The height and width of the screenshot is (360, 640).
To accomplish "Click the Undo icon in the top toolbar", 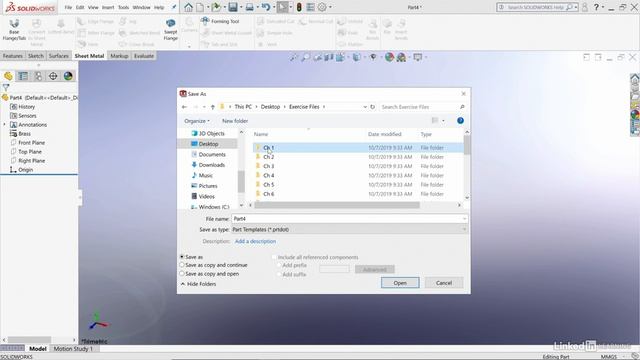I will tap(266, 7).
